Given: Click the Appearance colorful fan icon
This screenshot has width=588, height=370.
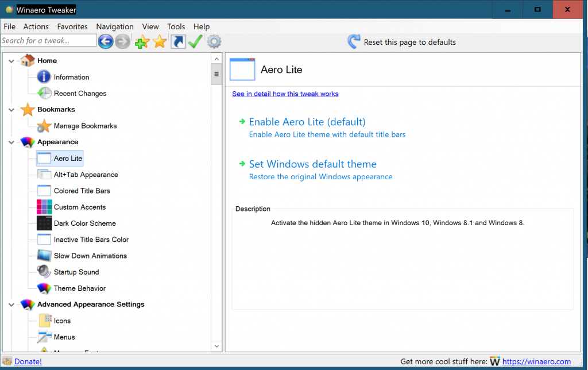Looking at the screenshot, I should [28, 142].
